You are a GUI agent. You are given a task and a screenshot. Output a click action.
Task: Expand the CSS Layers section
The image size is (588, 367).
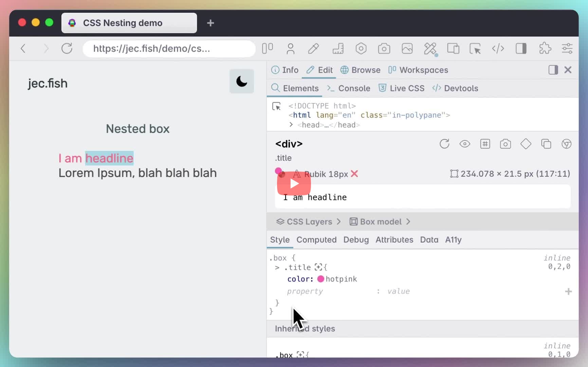coord(308,222)
